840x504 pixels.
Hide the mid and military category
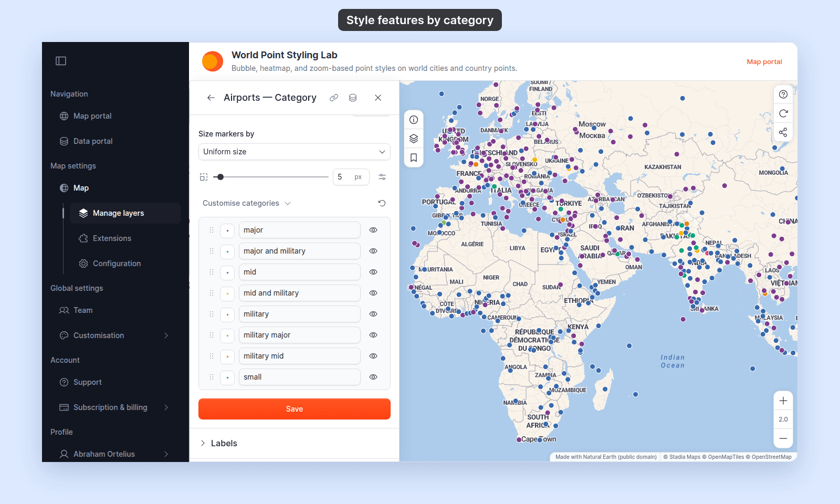point(373,293)
